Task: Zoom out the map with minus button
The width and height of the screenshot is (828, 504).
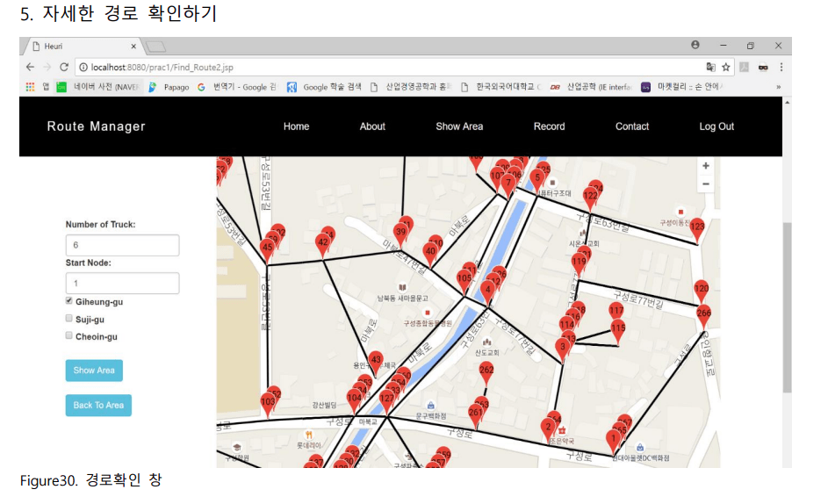Action: [x=706, y=184]
